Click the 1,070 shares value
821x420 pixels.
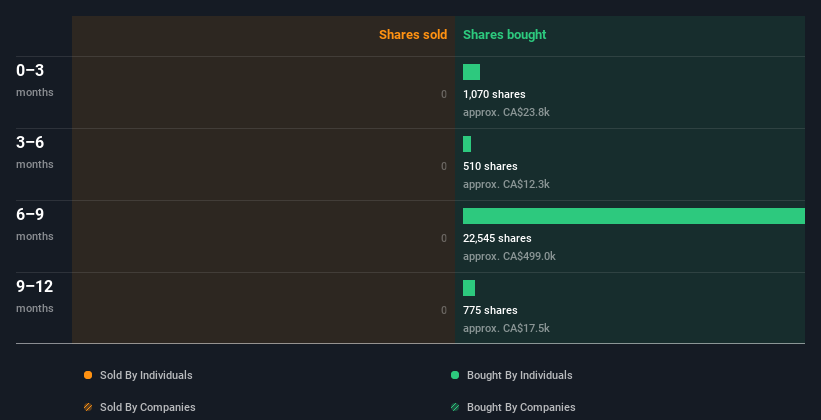pos(494,94)
